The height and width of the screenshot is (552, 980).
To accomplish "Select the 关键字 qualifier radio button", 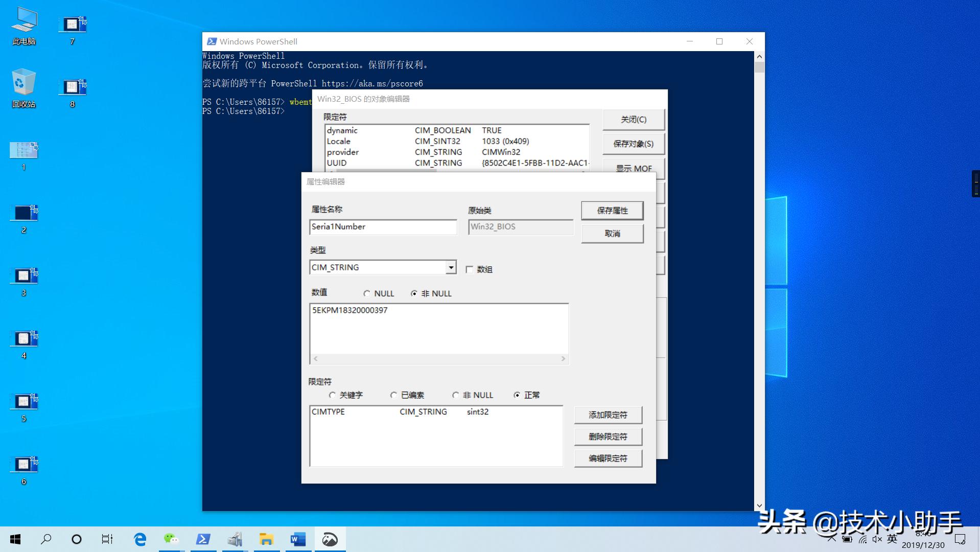I will click(333, 395).
